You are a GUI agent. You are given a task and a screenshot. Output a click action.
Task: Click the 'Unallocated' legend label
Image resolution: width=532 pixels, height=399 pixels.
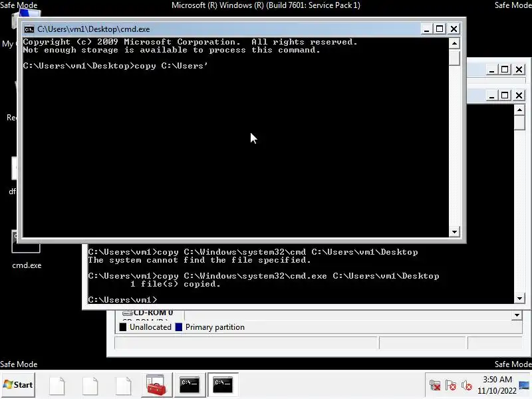[150, 327]
